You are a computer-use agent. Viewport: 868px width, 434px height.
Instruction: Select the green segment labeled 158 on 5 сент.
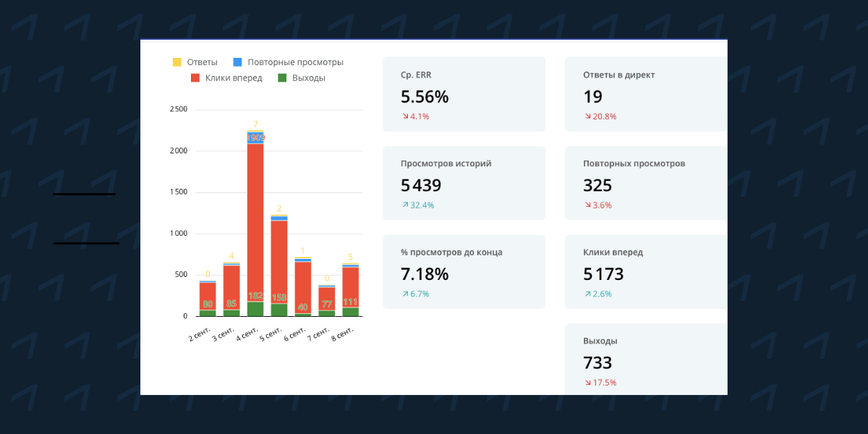click(x=279, y=309)
